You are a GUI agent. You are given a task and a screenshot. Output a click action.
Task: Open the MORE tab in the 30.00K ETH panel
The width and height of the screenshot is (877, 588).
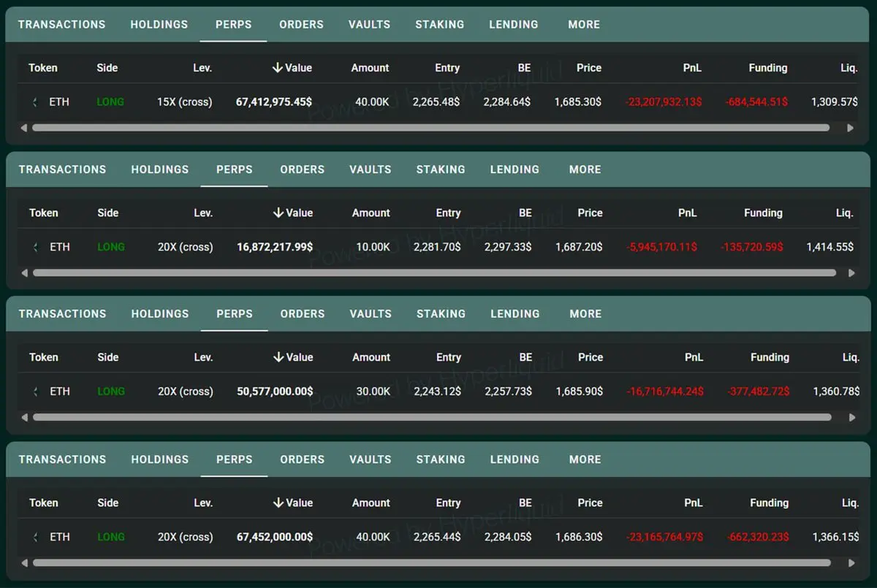click(585, 314)
